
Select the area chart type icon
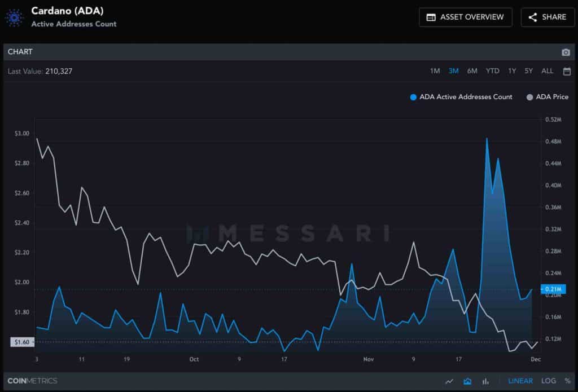point(467,381)
